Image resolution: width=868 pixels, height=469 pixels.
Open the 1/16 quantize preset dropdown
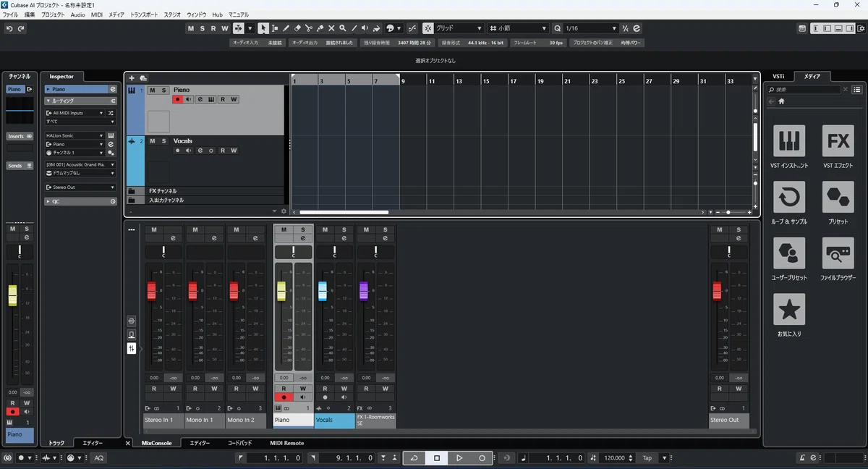pos(591,28)
